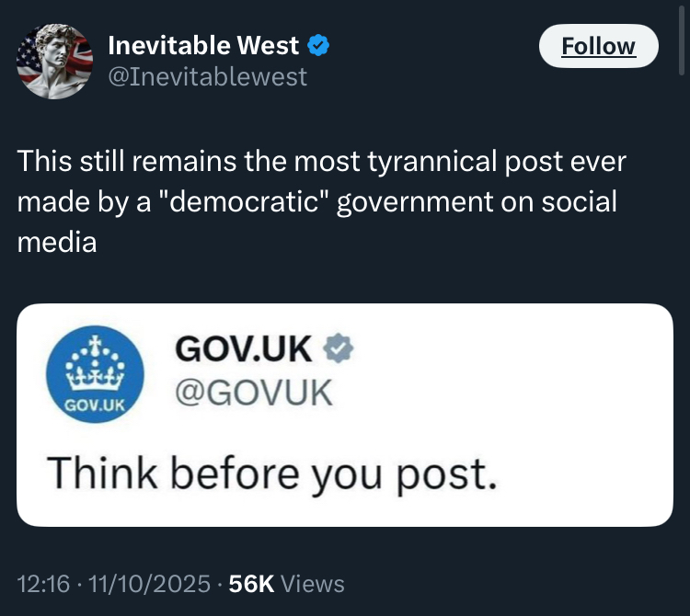
Task: Open the @Inevitablewest handle link
Action: tap(208, 76)
